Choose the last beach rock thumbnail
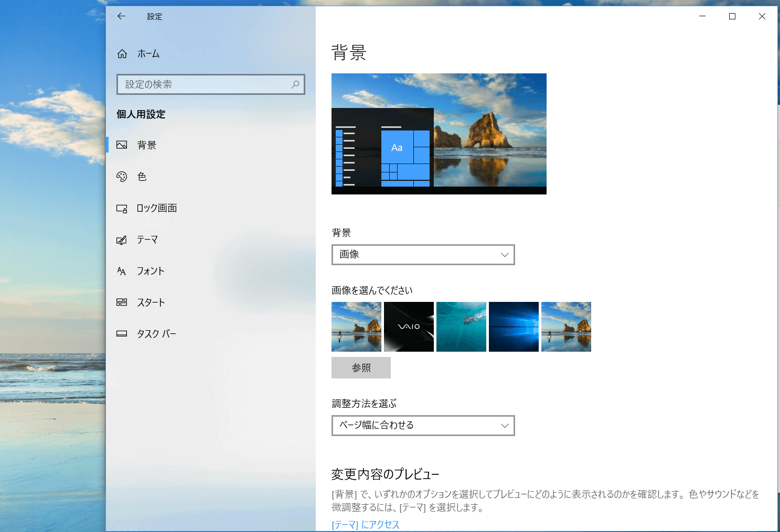The image size is (780, 532). point(566,327)
